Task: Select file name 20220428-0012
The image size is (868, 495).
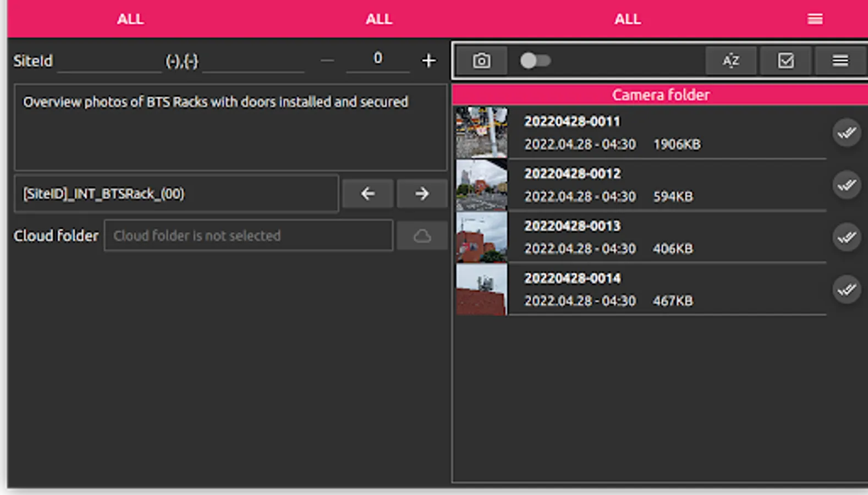Action: 572,173
